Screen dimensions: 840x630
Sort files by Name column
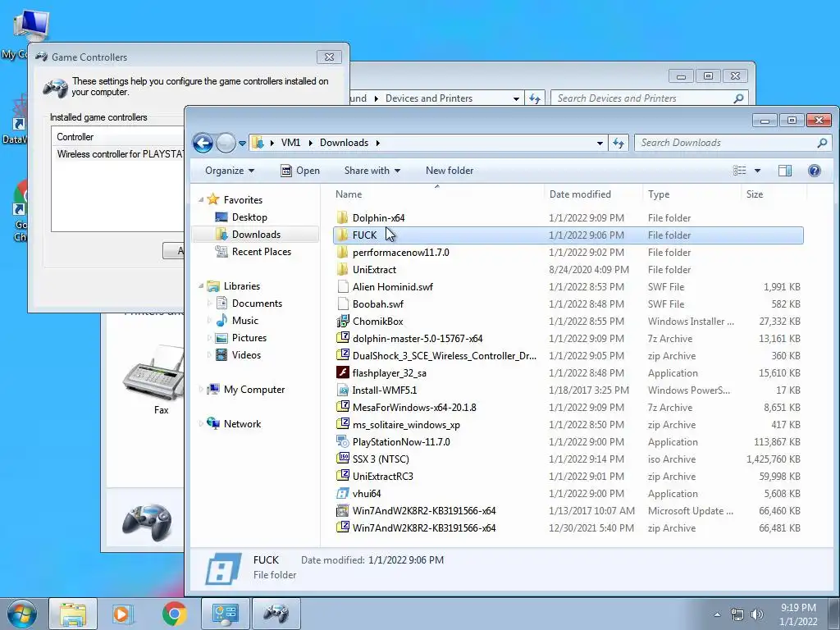pos(437,194)
